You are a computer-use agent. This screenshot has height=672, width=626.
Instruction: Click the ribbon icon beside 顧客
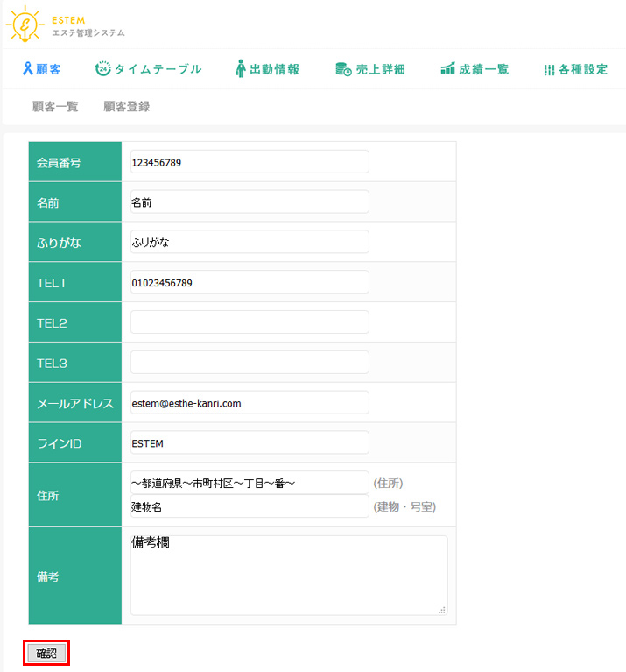(x=28, y=69)
